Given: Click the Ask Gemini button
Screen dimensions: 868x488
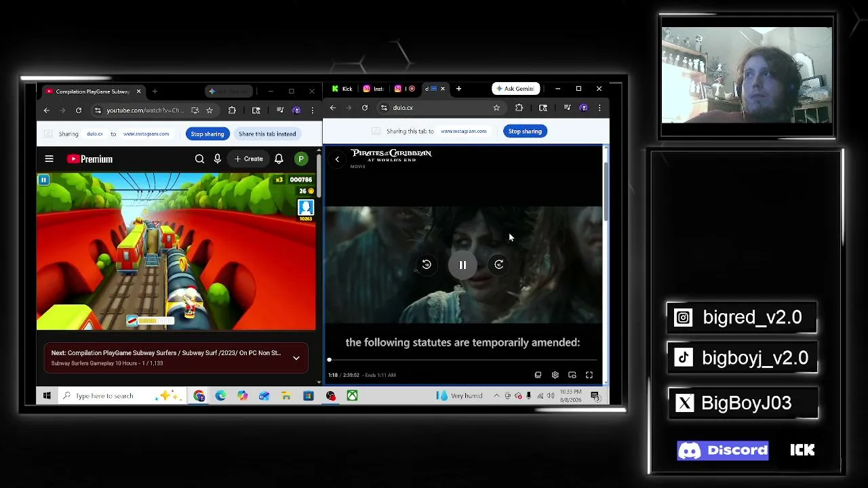Looking at the screenshot, I should coord(515,89).
